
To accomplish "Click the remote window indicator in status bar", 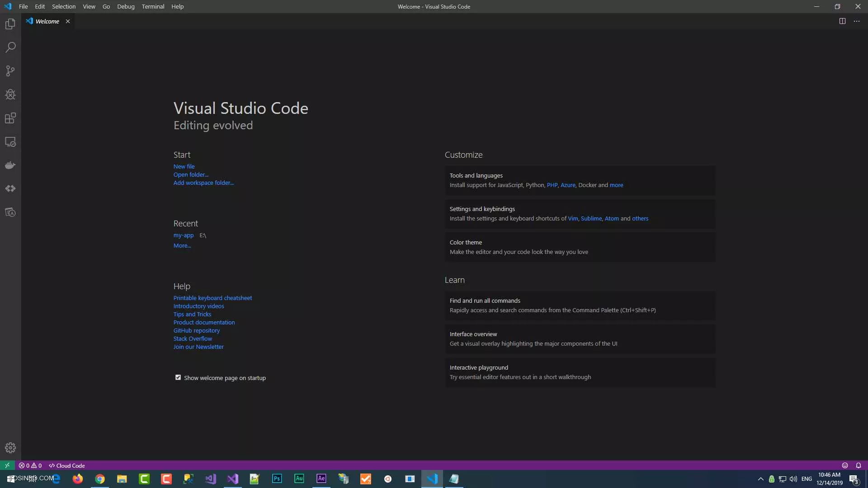I will [x=7, y=465].
